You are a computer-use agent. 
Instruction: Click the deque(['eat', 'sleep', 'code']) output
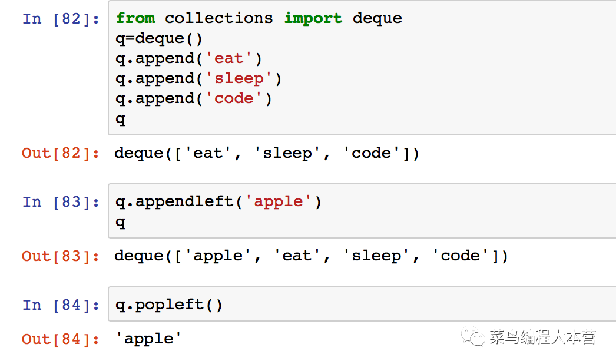267,153
